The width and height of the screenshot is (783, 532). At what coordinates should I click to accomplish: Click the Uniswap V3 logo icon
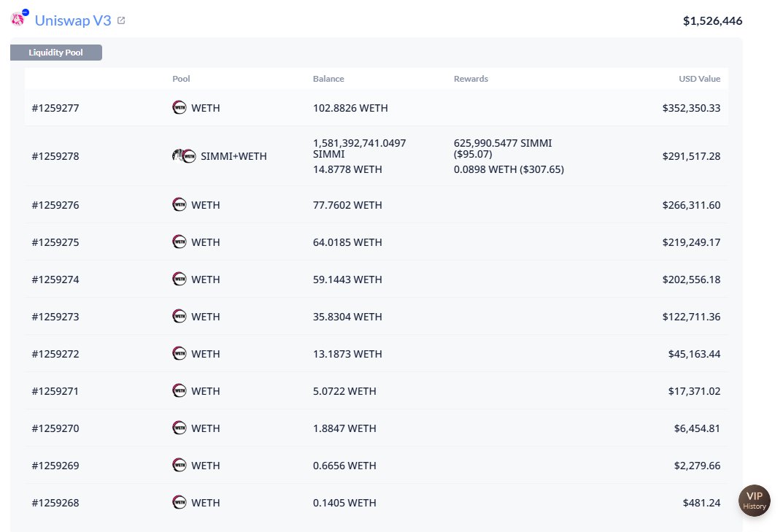[x=19, y=18]
